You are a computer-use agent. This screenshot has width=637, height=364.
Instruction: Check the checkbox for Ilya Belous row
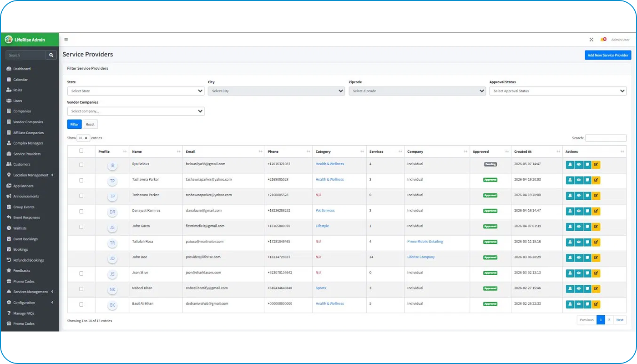(x=81, y=165)
